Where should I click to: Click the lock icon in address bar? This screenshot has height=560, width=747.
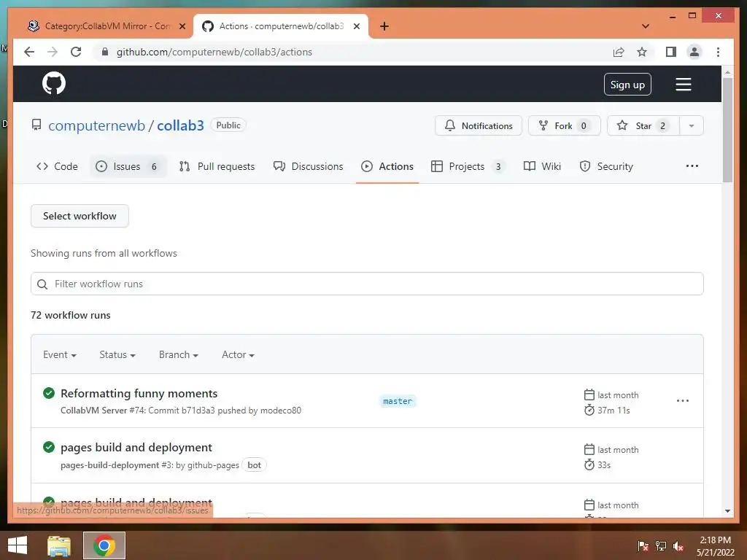(105, 52)
